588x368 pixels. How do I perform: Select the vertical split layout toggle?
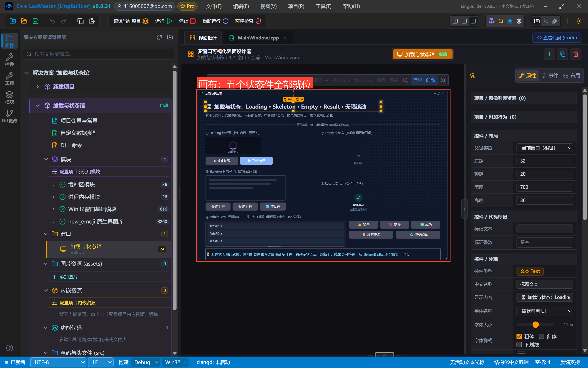[455, 21]
